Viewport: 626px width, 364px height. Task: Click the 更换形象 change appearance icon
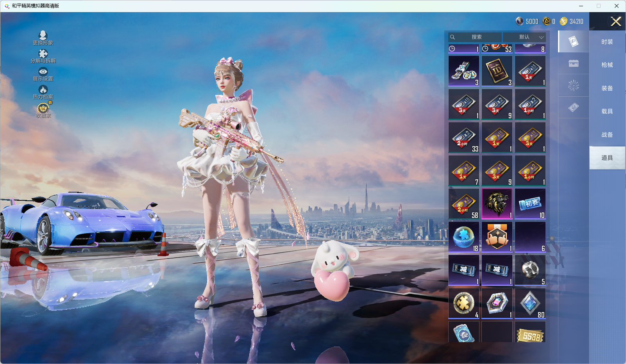[x=43, y=38]
